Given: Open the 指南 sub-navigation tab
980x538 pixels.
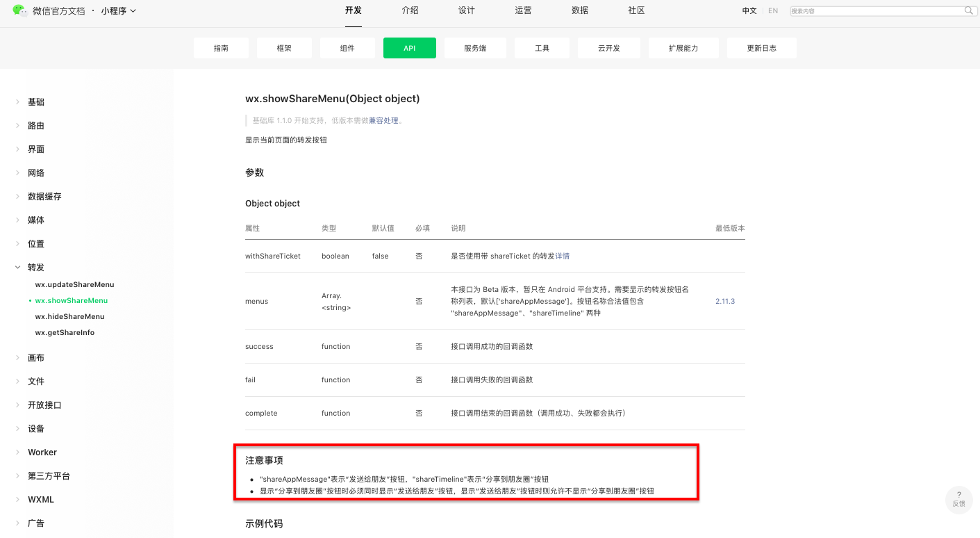Looking at the screenshot, I should [x=221, y=48].
